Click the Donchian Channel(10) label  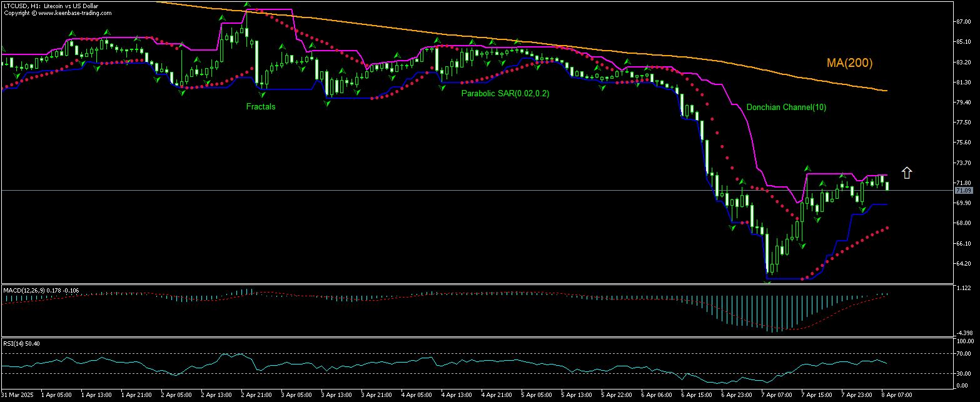click(x=786, y=108)
